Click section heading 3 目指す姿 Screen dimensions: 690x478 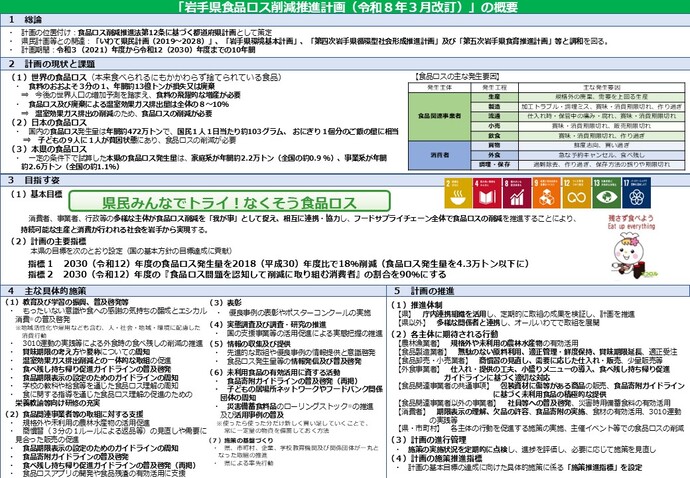click(x=33, y=180)
